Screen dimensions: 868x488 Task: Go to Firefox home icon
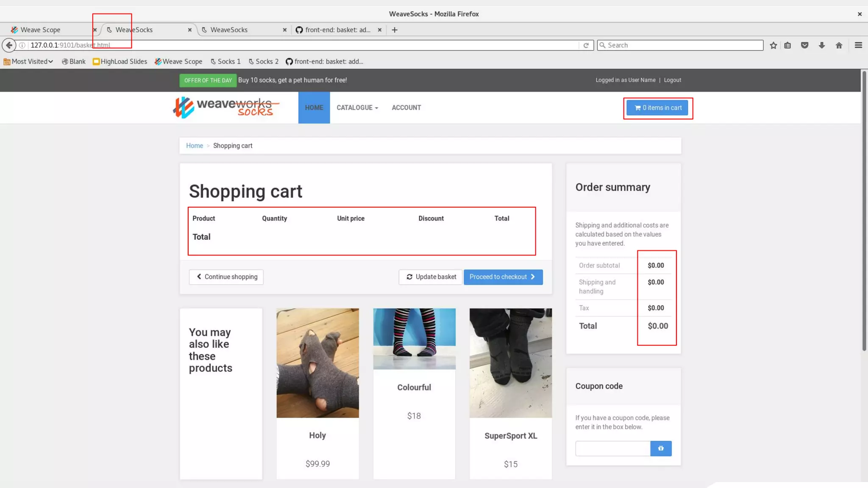(839, 45)
